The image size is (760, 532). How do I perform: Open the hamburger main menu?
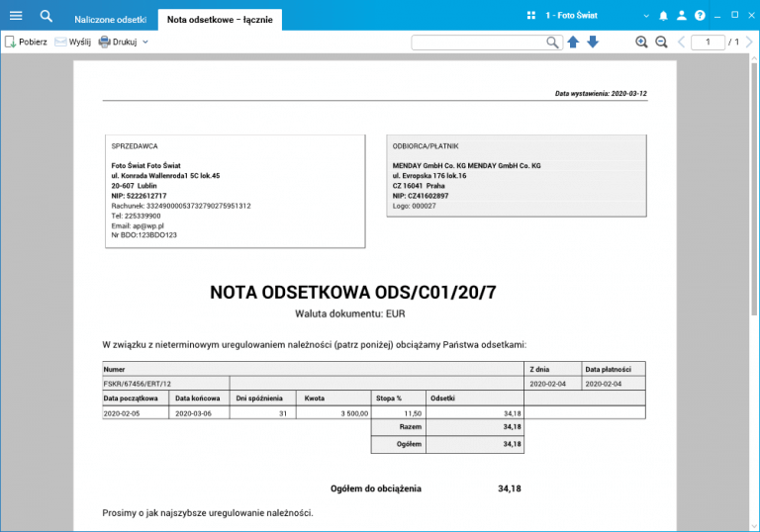pyautogui.click(x=16, y=16)
